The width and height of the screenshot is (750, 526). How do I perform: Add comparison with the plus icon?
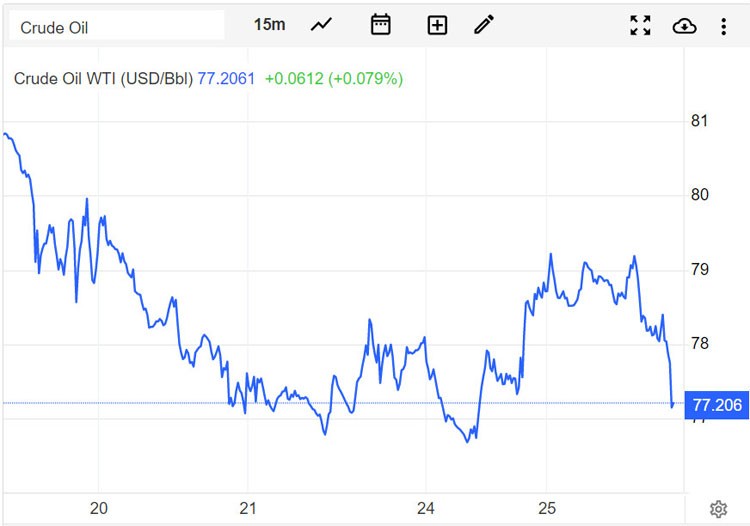click(437, 25)
